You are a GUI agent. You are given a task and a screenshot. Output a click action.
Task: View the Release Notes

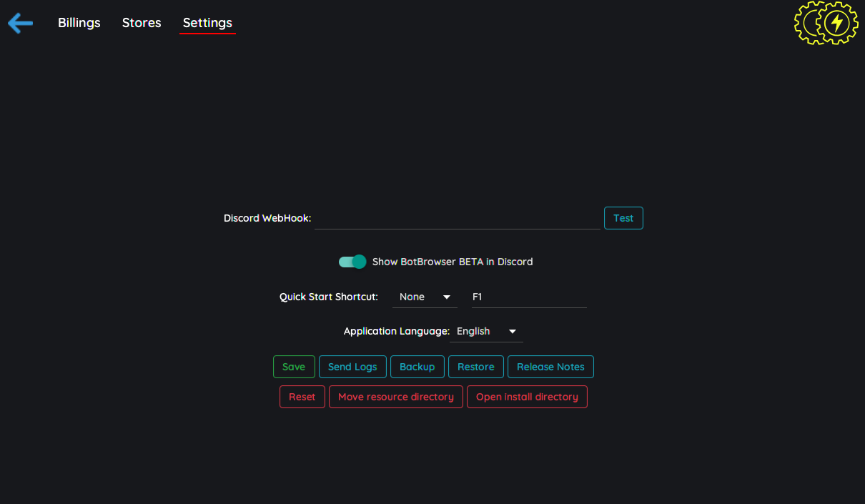(550, 367)
